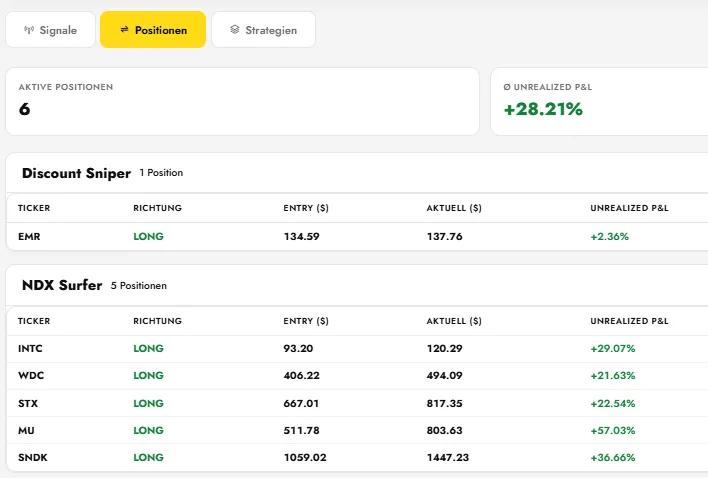Click the AKTUELL ($) header in NDX Surfer table
The height and width of the screenshot is (478, 708).
pos(454,321)
